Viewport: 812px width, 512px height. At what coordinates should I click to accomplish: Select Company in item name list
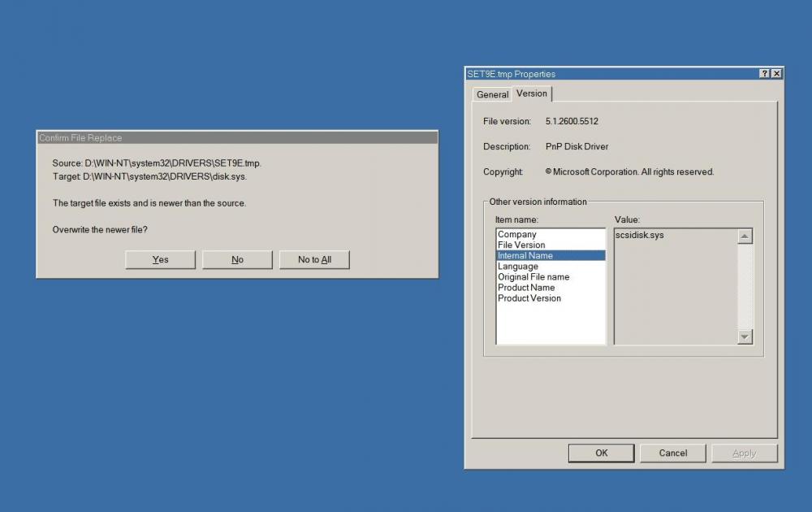pyautogui.click(x=517, y=234)
